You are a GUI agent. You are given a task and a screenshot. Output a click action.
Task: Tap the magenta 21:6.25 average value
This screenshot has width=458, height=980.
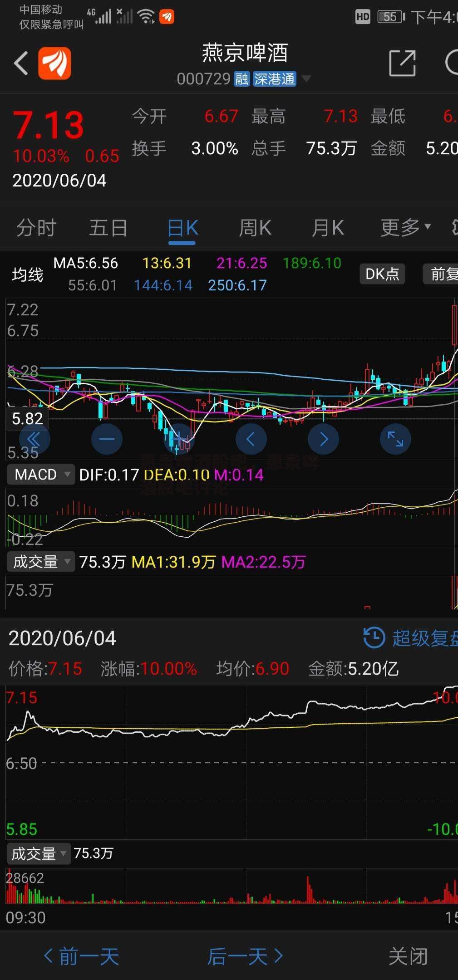(241, 263)
